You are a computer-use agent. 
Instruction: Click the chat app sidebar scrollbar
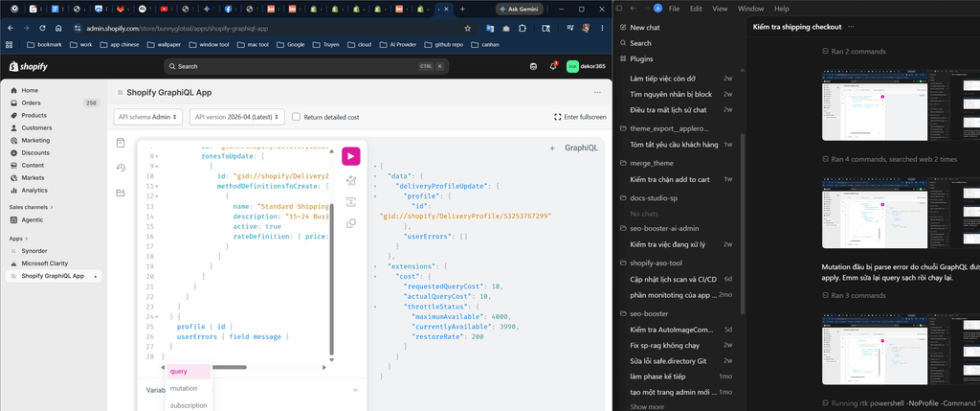coord(742,224)
